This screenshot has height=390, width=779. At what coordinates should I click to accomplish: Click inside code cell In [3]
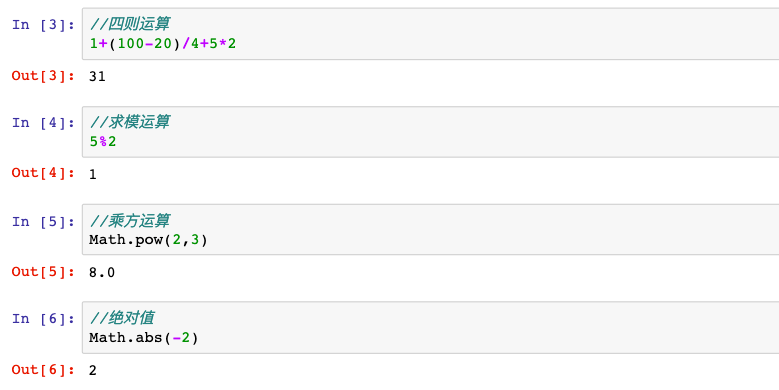coord(431,34)
